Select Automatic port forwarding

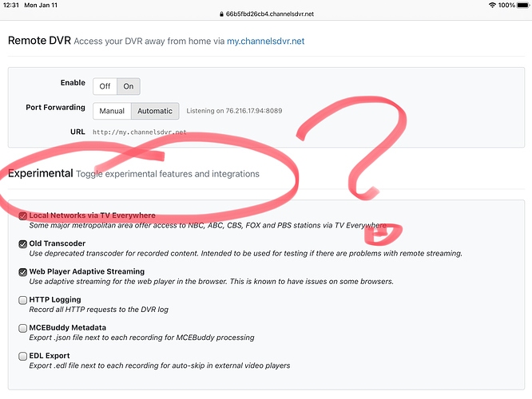[x=155, y=111]
